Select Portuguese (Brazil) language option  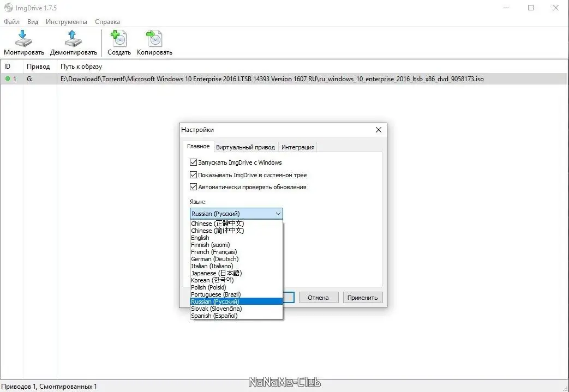click(236, 294)
